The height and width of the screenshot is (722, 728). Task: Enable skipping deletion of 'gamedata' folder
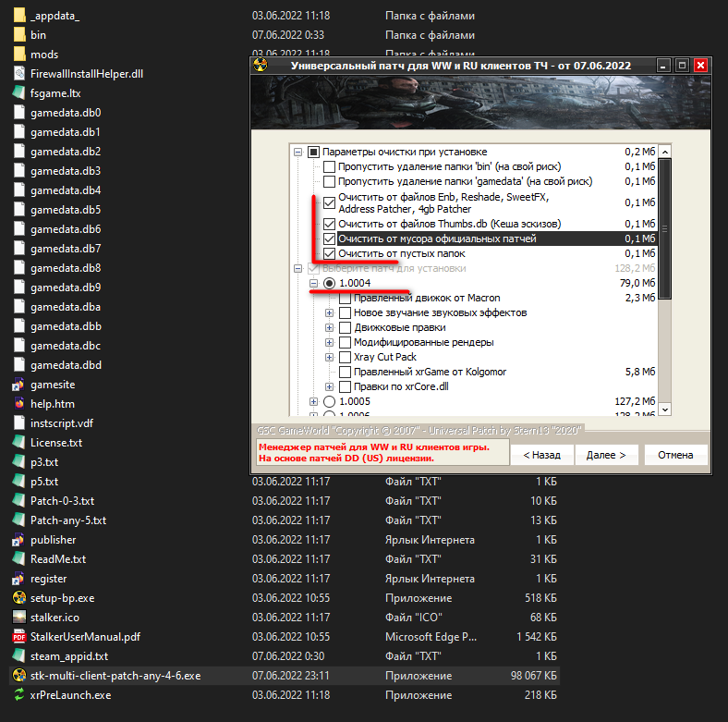click(x=329, y=181)
